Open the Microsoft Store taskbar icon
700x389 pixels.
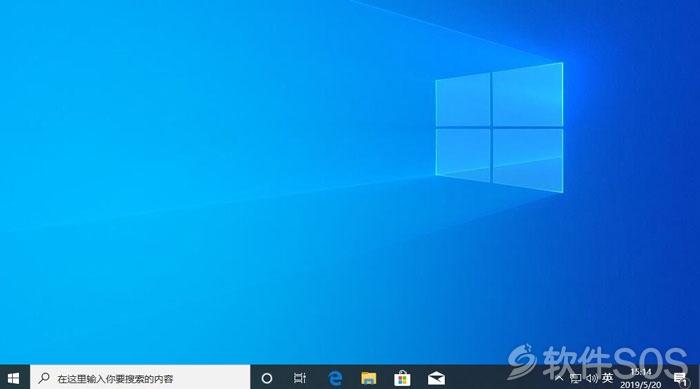[x=402, y=378]
